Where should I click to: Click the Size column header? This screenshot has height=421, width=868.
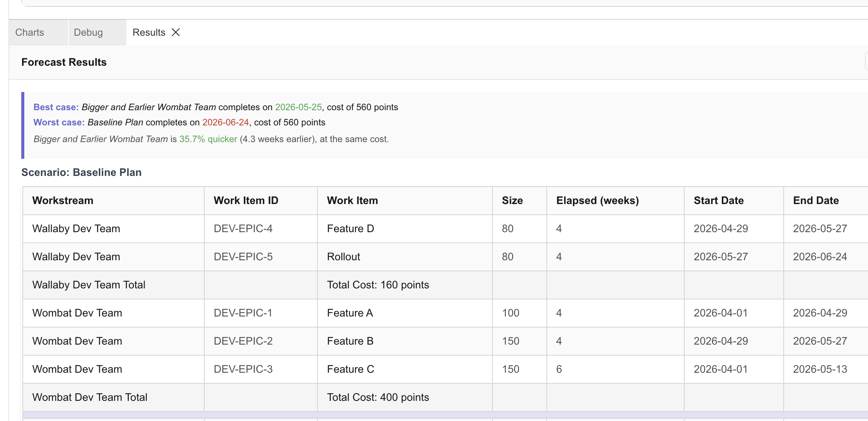tap(512, 200)
